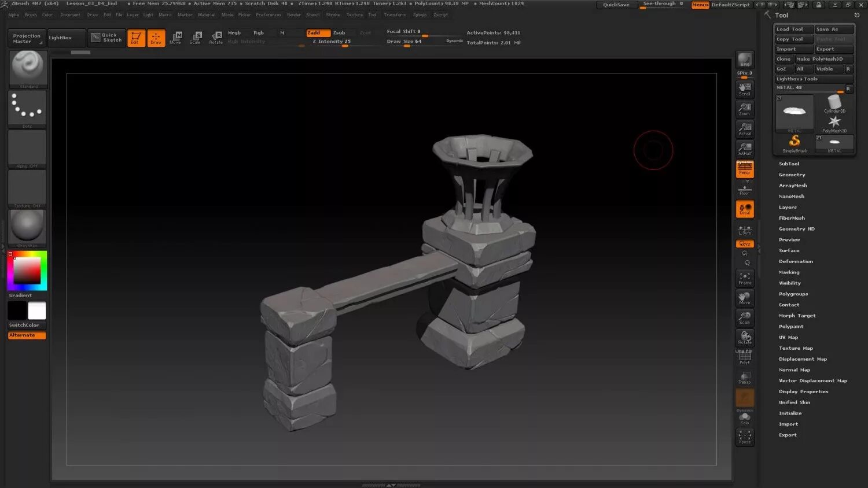Select the Cylinder3D tool

click(834, 103)
